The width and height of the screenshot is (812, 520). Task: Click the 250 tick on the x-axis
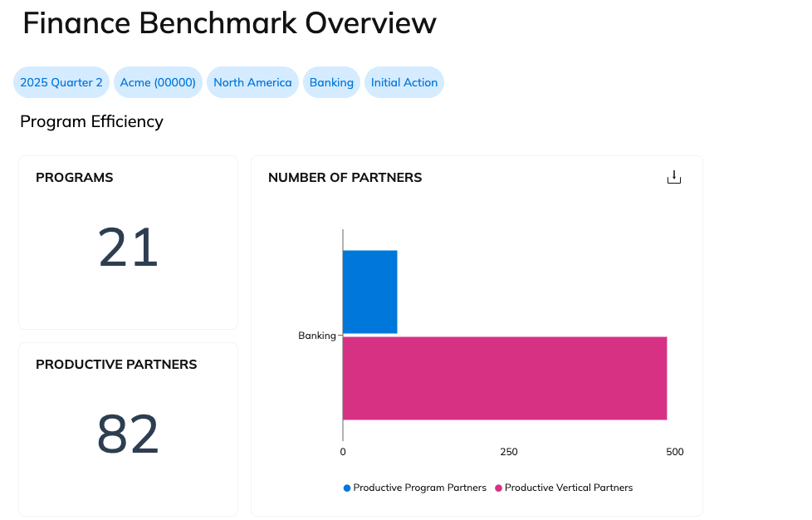pos(509,452)
